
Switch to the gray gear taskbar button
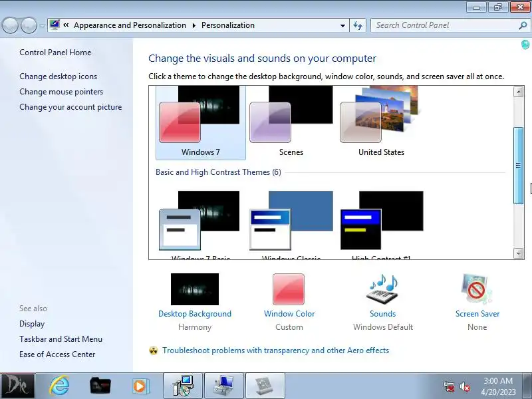265,386
